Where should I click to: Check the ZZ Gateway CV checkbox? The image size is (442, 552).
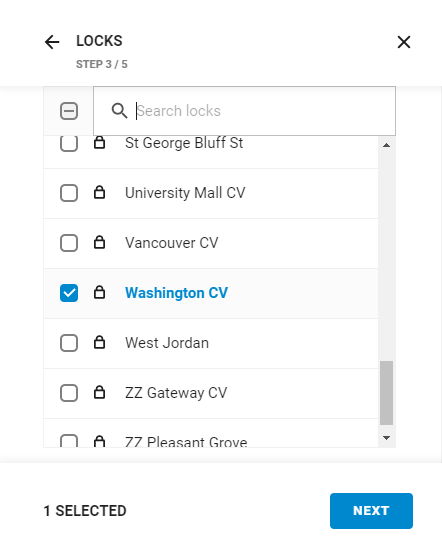(x=69, y=393)
